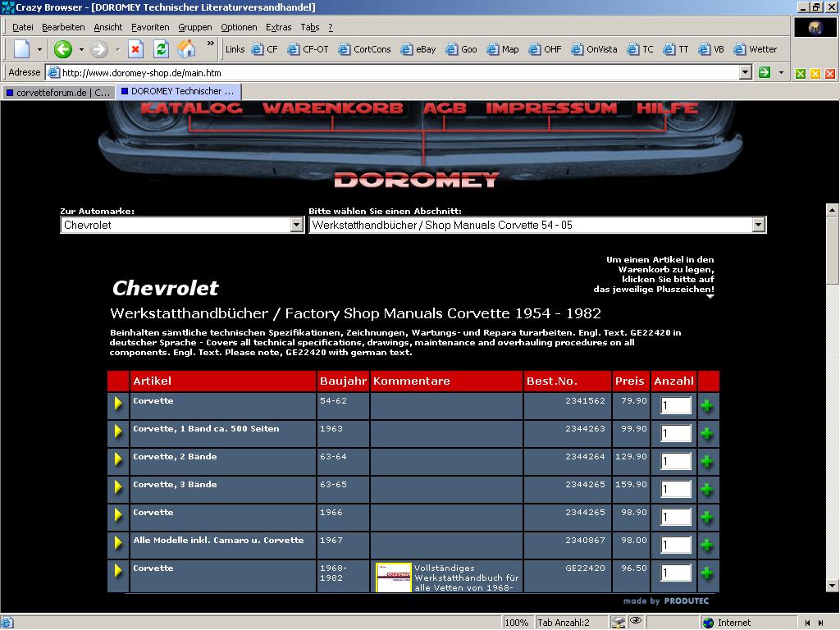Click quantity field for Best.No. 2341562
This screenshot has width=840, height=630.
coord(676,405)
